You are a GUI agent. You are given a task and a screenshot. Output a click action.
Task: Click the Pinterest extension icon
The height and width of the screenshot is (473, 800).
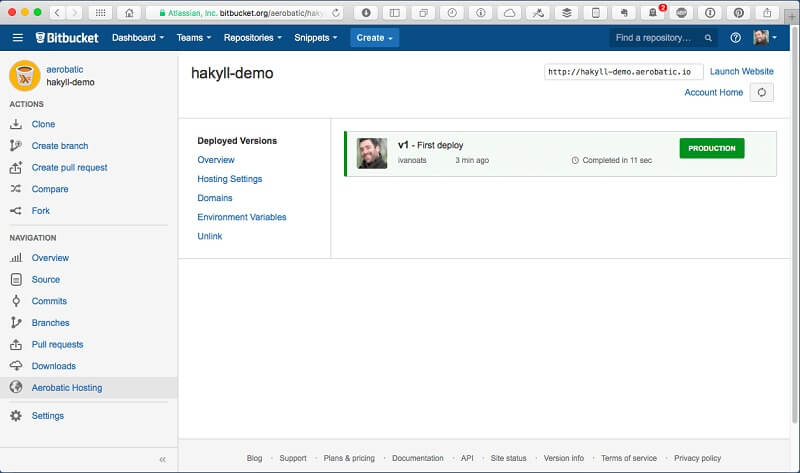738,13
